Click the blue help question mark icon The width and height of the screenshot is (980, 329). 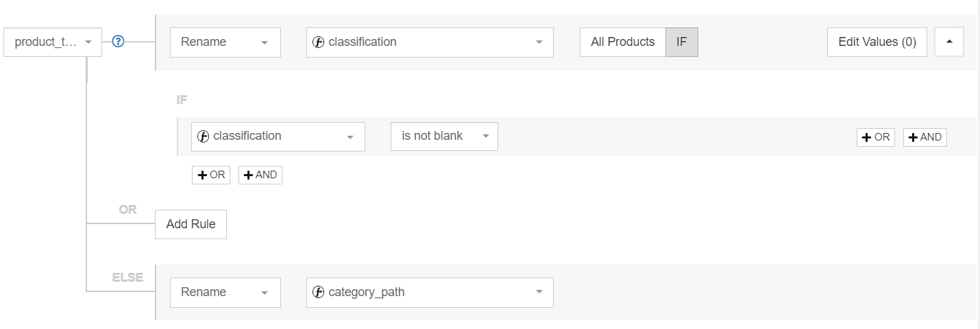click(x=118, y=42)
